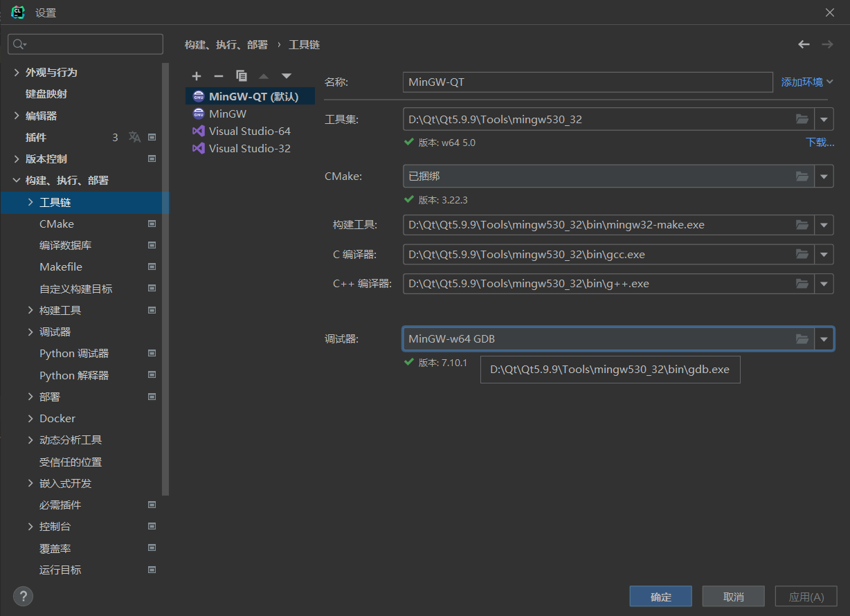Click project-level icon on 必需插件 row

(x=152, y=505)
